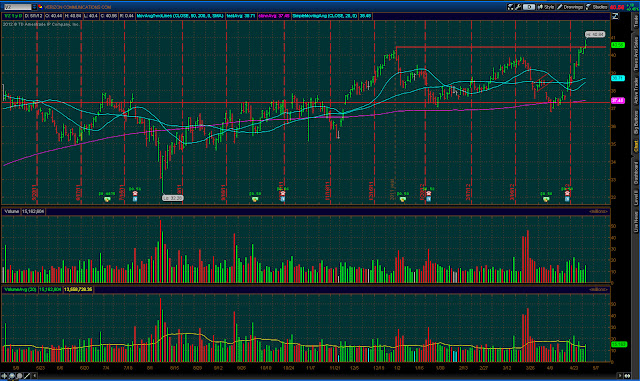Click the scrollbar left arrow at bottom
The image size is (640, 381).
pos(35,376)
